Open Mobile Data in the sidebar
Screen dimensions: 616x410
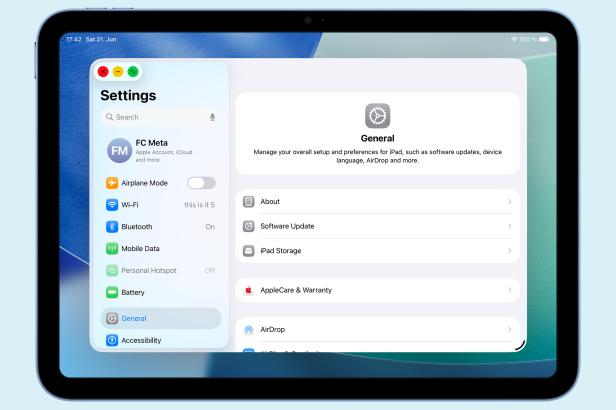[x=161, y=249]
